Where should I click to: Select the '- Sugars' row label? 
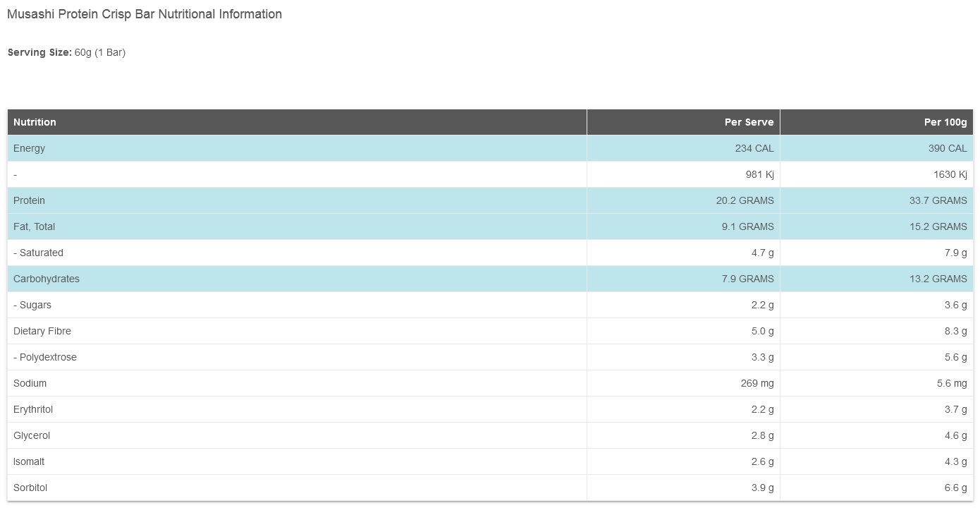[32, 305]
